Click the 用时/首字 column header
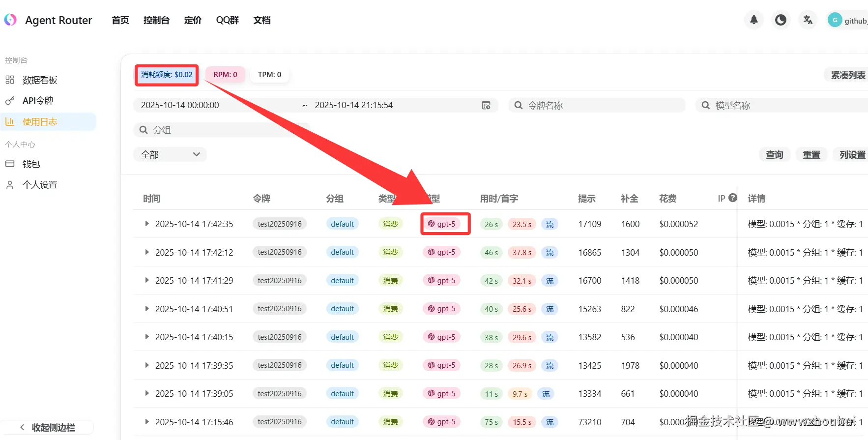The height and width of the screenshot is (440, 868). [x=499, y=199]
